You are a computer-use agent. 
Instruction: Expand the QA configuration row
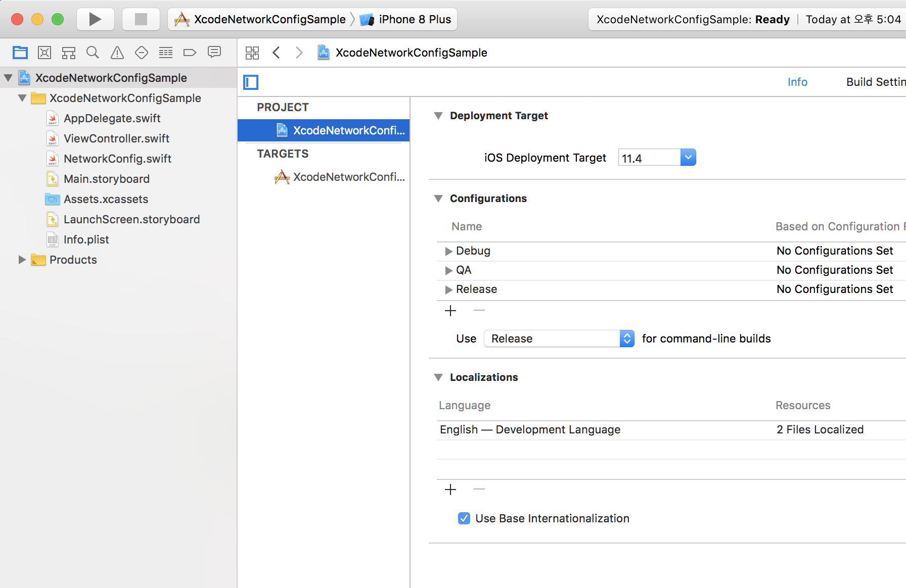pyautogui.click(x=448, y=270)
